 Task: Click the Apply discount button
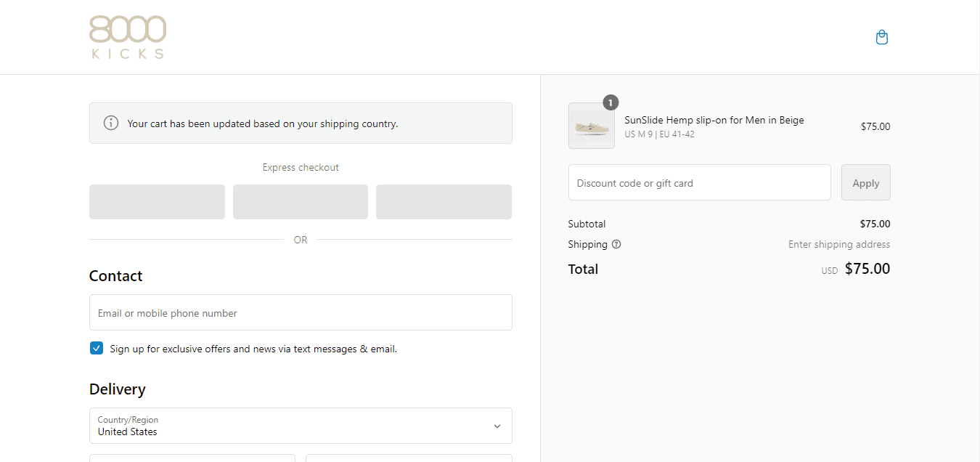click(x=866, y=182)
